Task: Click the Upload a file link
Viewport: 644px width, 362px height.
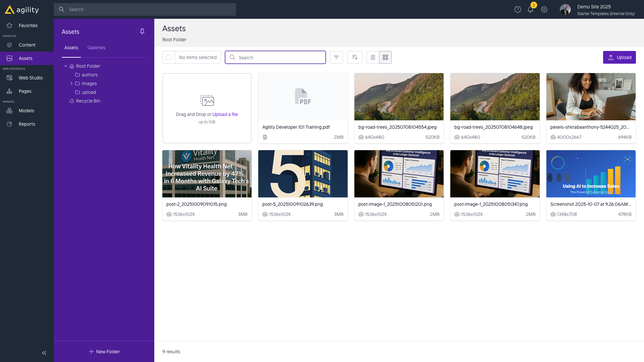Action: pos(225,114)
